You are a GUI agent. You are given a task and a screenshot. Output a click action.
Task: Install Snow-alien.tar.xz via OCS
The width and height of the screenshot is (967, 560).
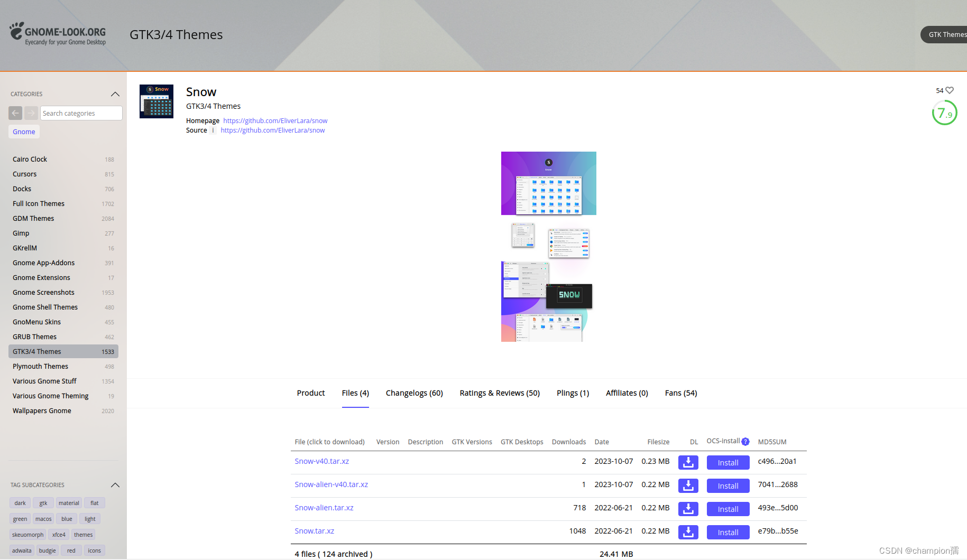[728, 509]
